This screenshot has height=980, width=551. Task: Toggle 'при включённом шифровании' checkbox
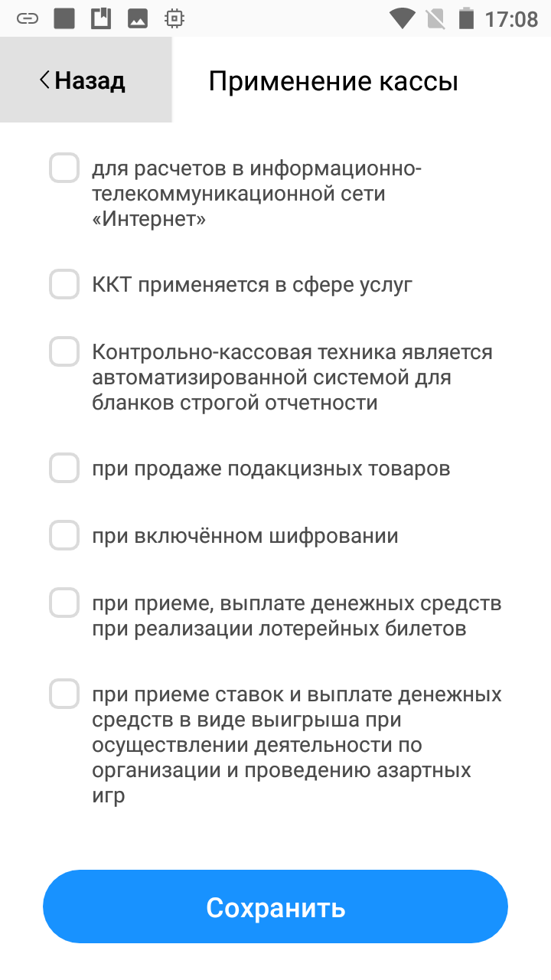[64, 535]
